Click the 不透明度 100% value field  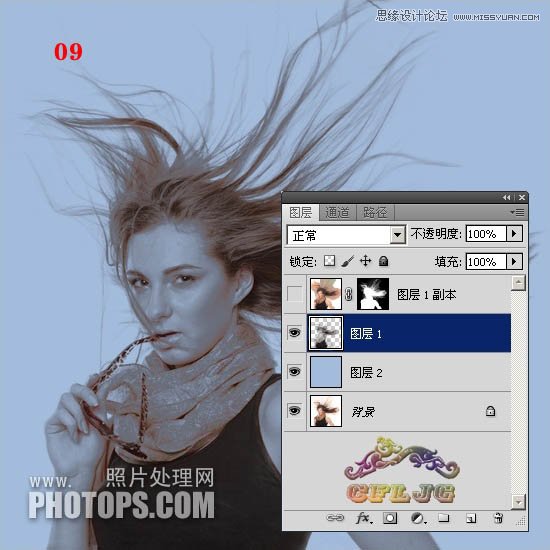click(487, 234)
